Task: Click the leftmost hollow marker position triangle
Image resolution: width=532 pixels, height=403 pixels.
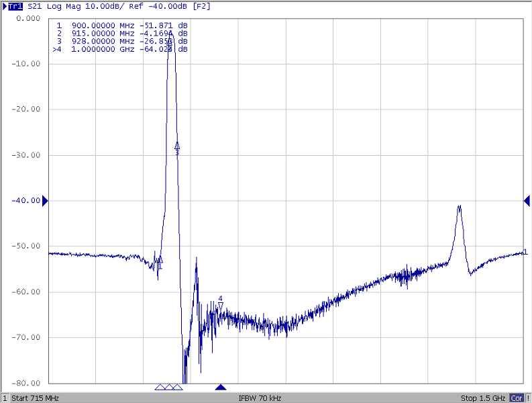Action: (x=160, y=387)
